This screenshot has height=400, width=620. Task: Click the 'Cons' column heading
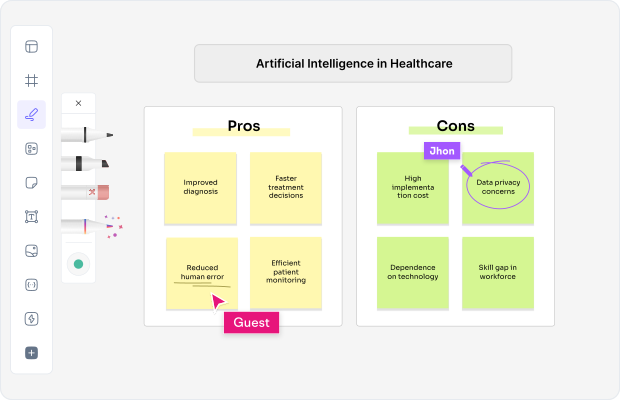point(455,126)
